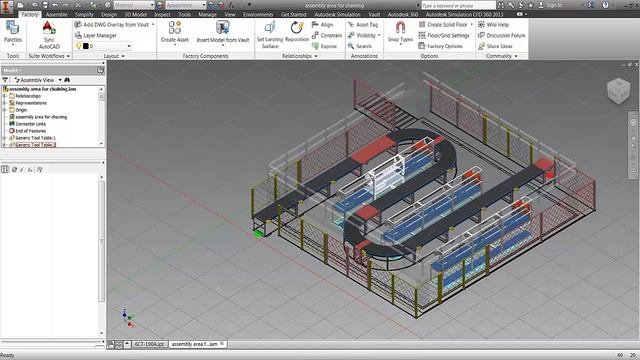Click the Constrain tool
Image resolution: width=640 pixels, height=360 pixels.
point(327,36)
